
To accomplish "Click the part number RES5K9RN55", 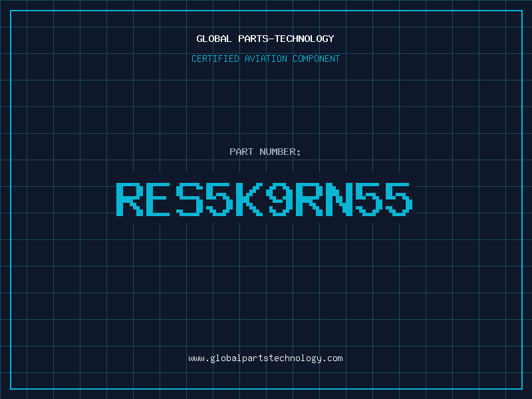I will point(265,199).
